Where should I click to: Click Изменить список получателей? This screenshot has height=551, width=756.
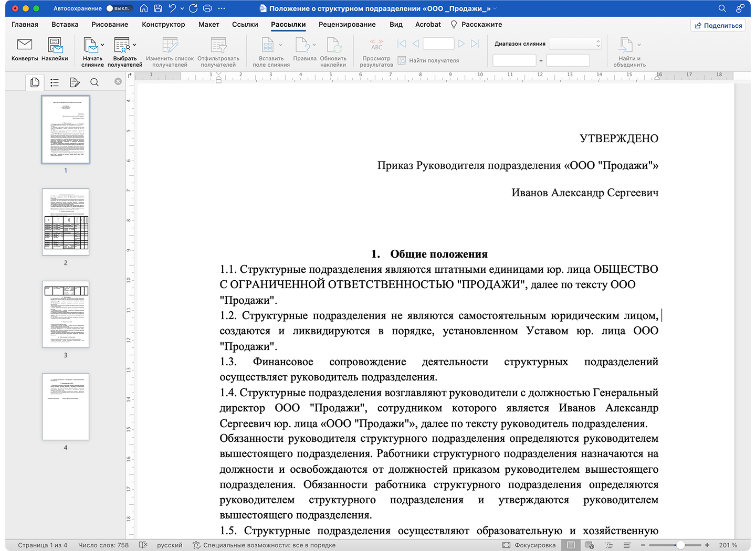170,52
